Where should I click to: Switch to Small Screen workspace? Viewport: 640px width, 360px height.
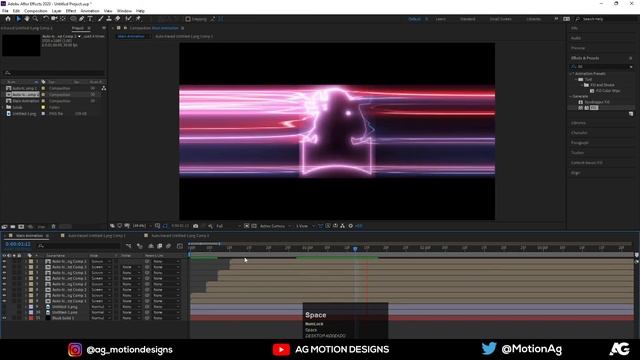500,19
